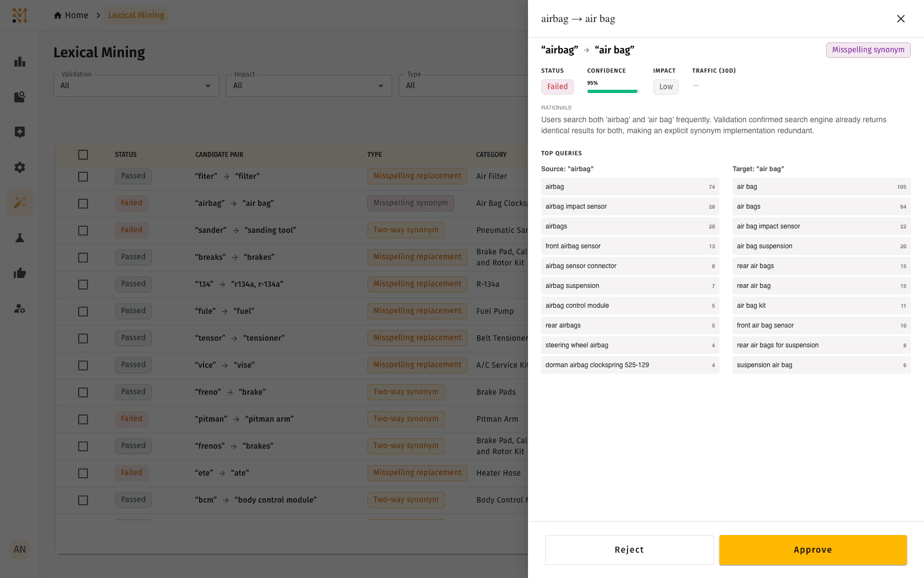Reject the airbag synonym candidate

click(629, 550)
